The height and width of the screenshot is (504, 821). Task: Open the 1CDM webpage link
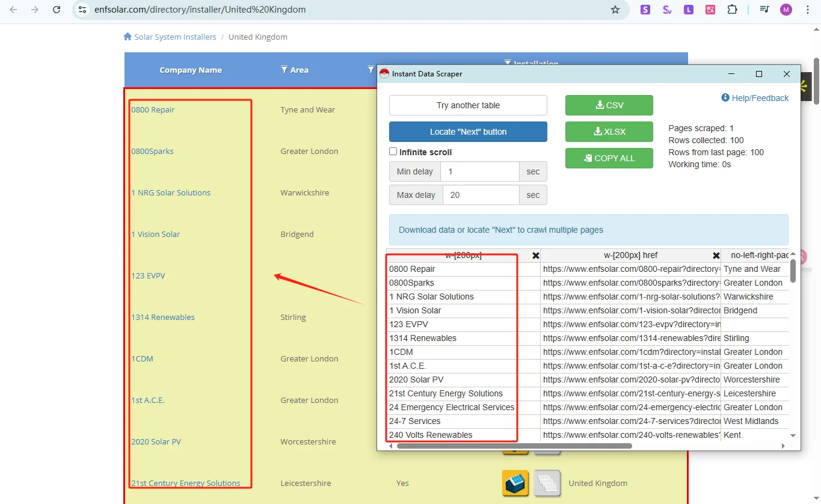pyautogui.click(x=142, y=358)
